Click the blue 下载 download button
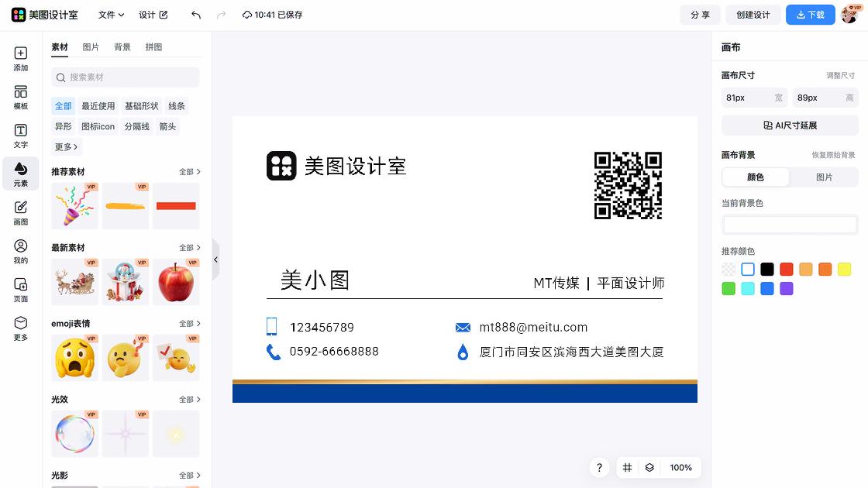The width and height of the screenshot is (868, 488). click(x=811, y=15)
